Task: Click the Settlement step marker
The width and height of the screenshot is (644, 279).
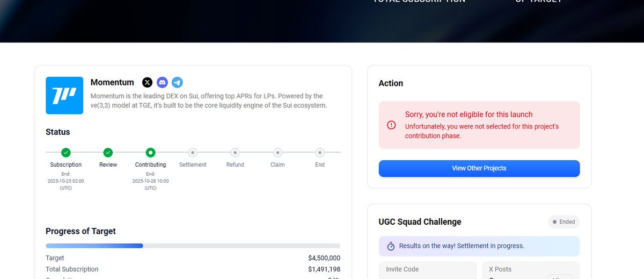Action: (x=193, y=153)
